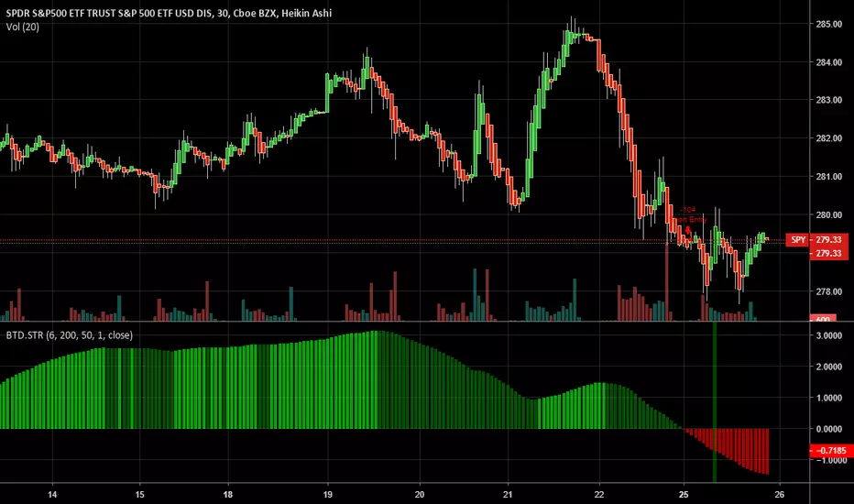
Task: Click the 2.0000 indicator axis label
Action: coord(829,367)
